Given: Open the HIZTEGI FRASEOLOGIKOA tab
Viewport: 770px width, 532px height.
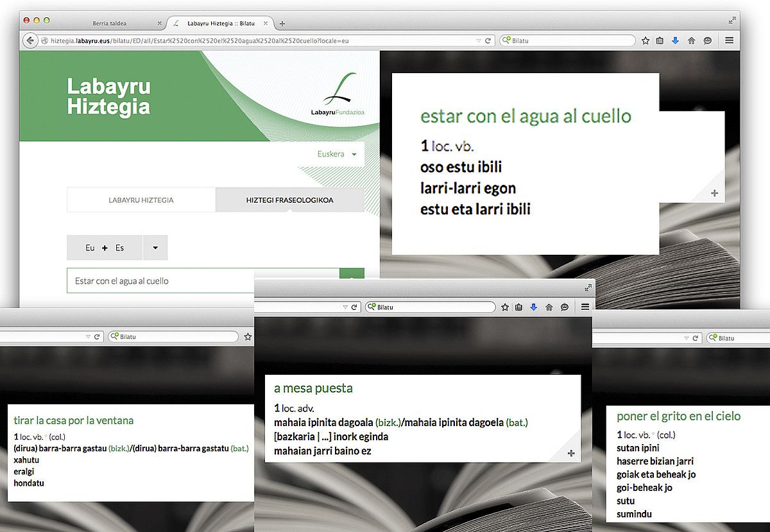Looking at the screenshot, I should pos(290,200).
